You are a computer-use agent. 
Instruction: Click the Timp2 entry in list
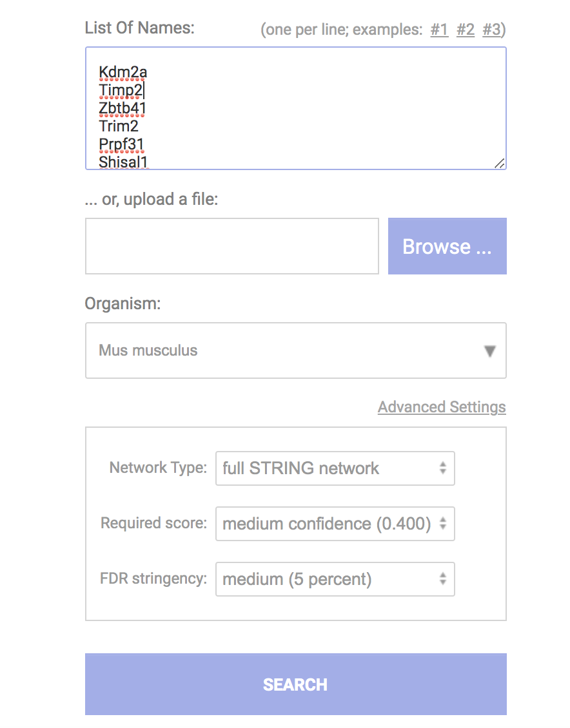tap(121, 90)
